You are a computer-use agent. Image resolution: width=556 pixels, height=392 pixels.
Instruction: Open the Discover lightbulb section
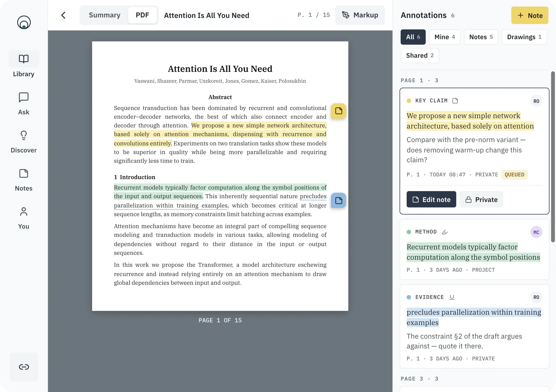coord(24,141)
